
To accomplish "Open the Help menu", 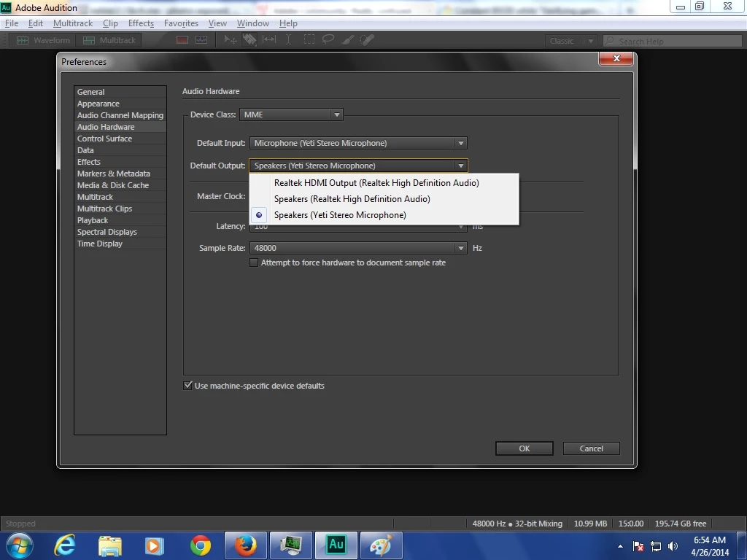I will pos(288,23).
